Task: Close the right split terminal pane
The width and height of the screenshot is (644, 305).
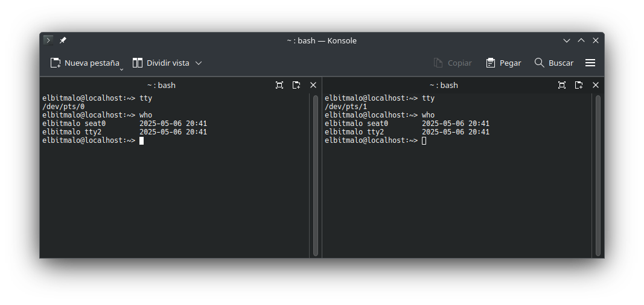Action: click(x=596, y=85)
